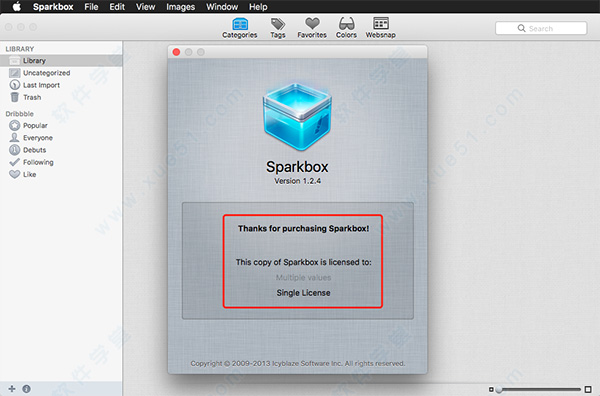This screenshot has width=600, height=396.
Task: Click the 'Version 1.2.4' text
Action: click(x=297, y=181)
